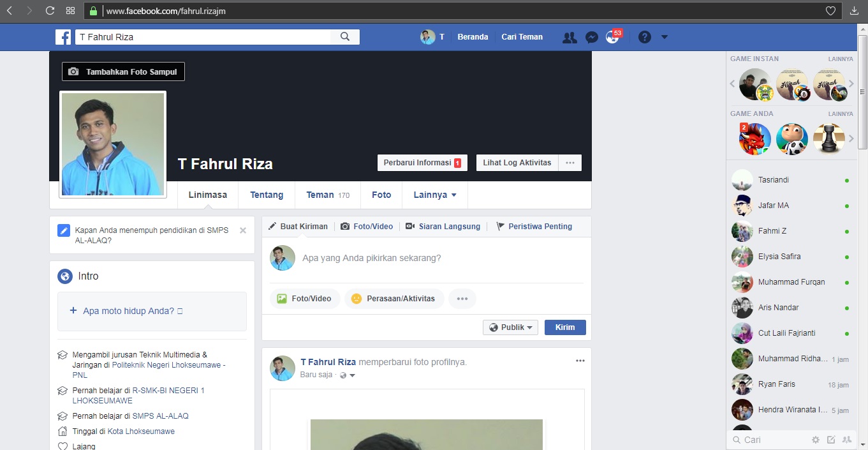This screenshot has width=868, height=450.
Task: Click the Kirim post button
Action: coord(565,327)
